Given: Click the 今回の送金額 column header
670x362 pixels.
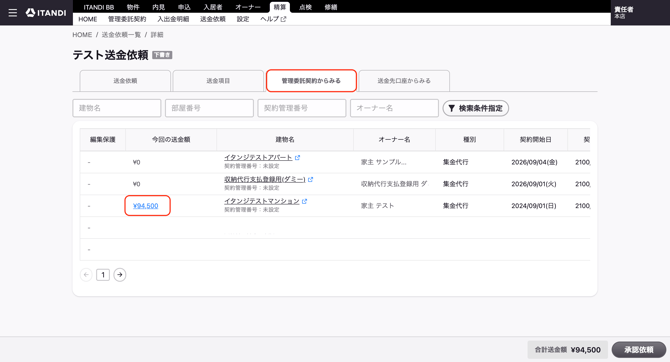Looking at the screenshot, I should 171,140.
